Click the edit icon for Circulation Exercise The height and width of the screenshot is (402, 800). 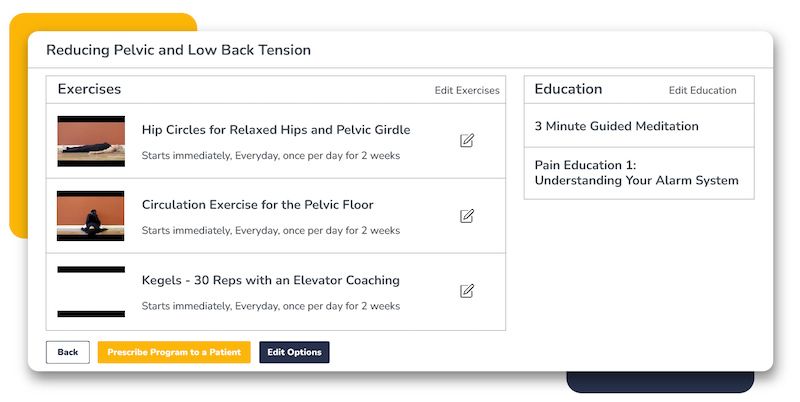[x=467, y=216]
